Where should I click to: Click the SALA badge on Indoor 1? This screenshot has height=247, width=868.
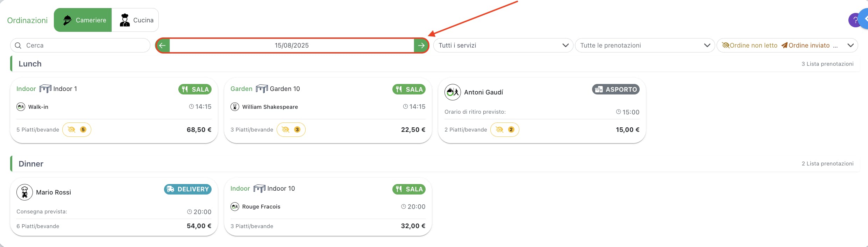pyautogui.click(x=195, y=89)
